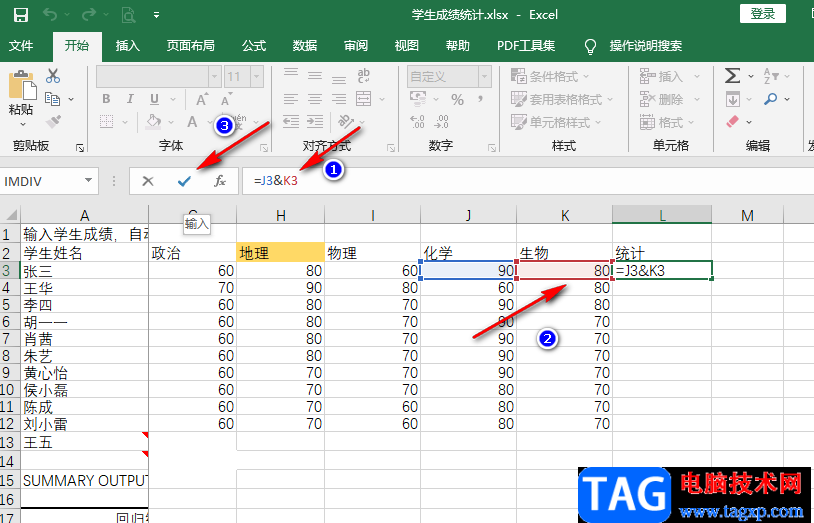The height and width of the screenshot is (523, 814).
Task: Toggle Underline formatting
Action: coord(154,99)
